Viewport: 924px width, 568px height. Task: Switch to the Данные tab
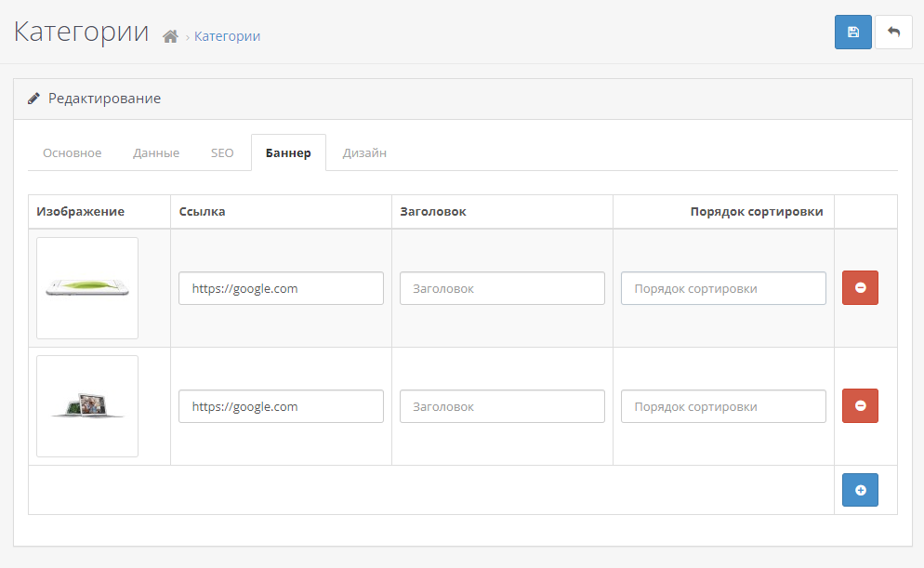156,152
